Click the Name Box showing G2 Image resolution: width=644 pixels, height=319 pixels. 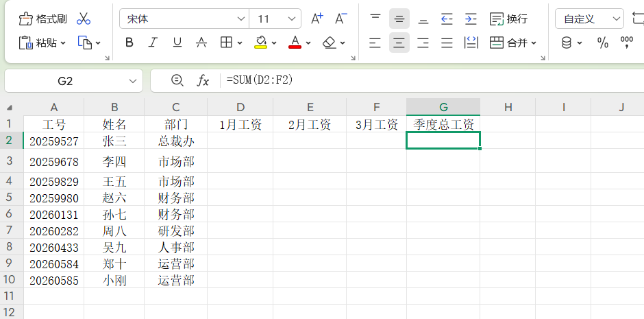click(65, 81)
